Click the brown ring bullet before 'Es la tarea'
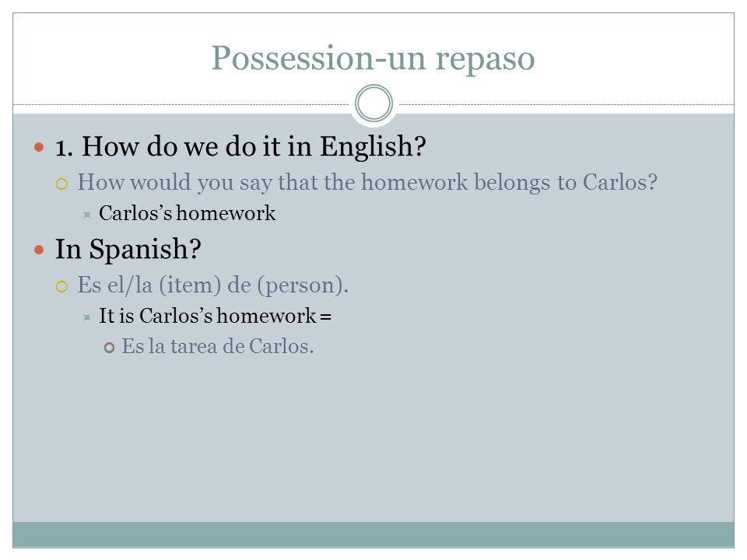 (109, 348)
